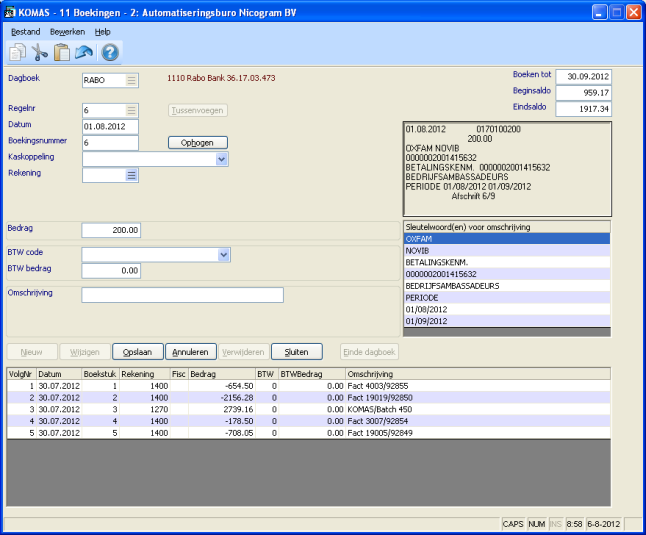Click amount cell 2739.16
This screenshot has width=646, height=535.
pos(222,409)
